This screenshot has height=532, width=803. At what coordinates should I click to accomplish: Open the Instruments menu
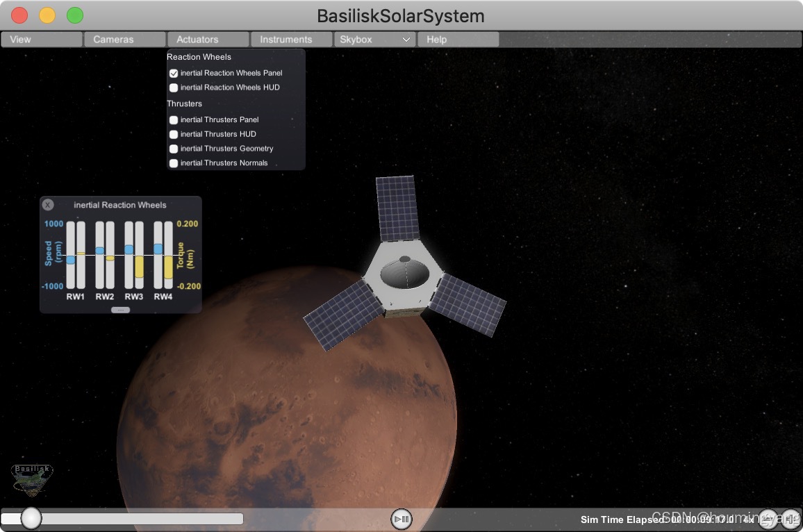click(x=291, y=40)
